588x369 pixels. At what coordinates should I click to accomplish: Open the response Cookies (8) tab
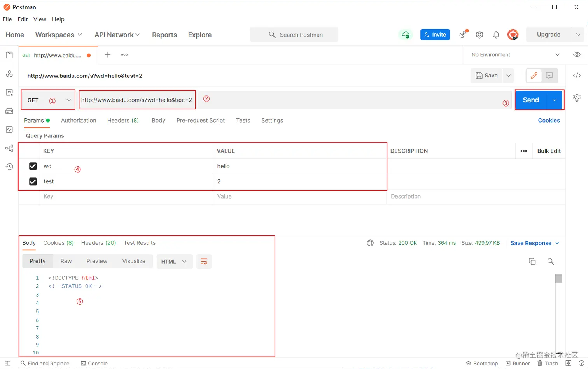(58, 242)
